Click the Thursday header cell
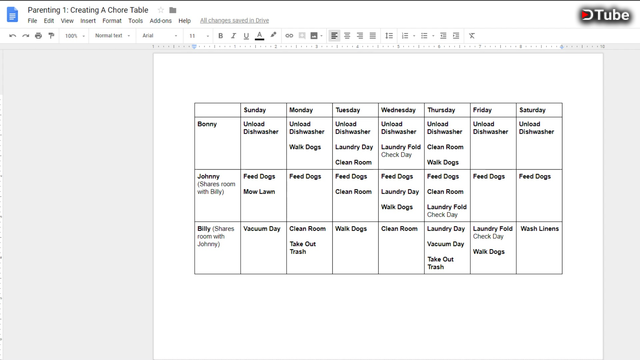640x360 pixels. point(447,110)
